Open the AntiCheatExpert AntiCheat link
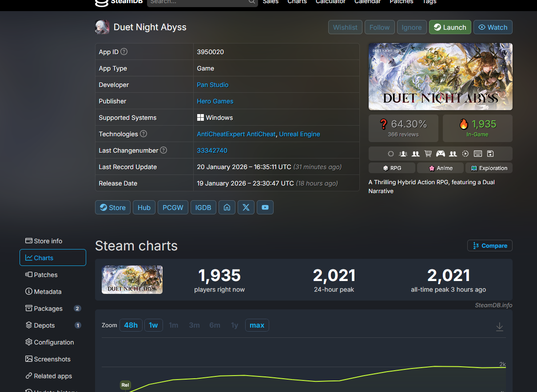537x392 pixels. 236,134
